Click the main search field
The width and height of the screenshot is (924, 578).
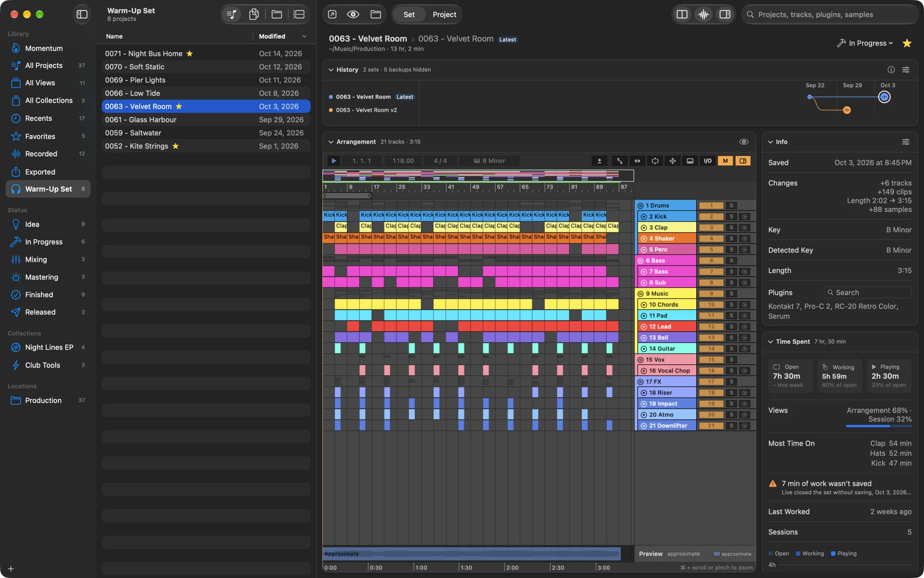point(829,15)
